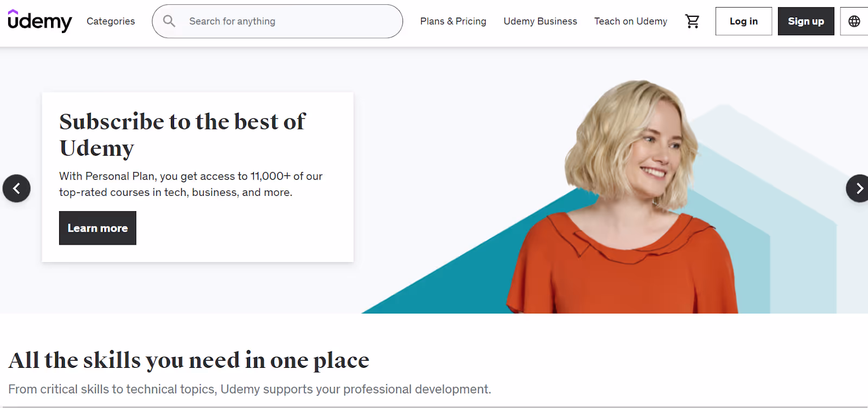Click 'Subscribe to the best of Udemy' heading

[x=182, y=135]
